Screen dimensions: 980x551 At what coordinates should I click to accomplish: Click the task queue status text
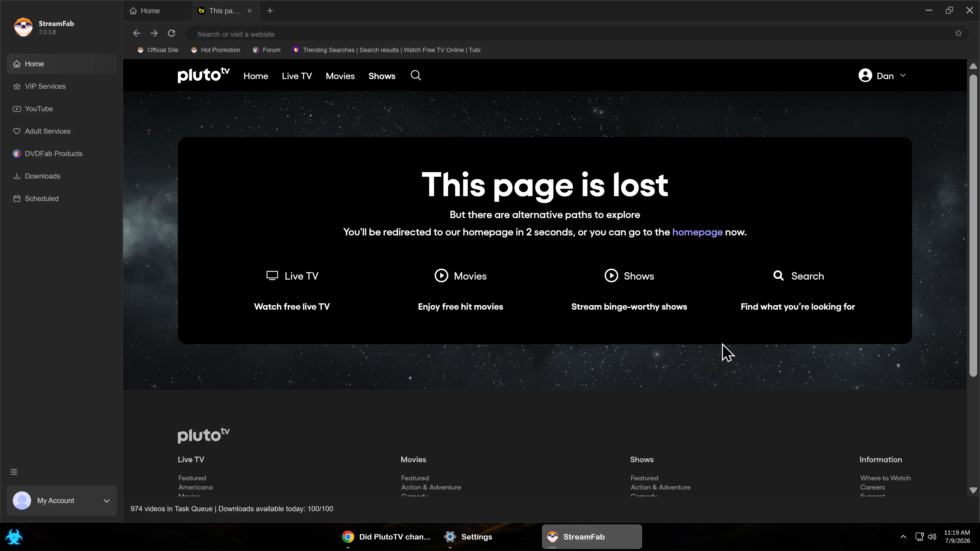(232, 509)
